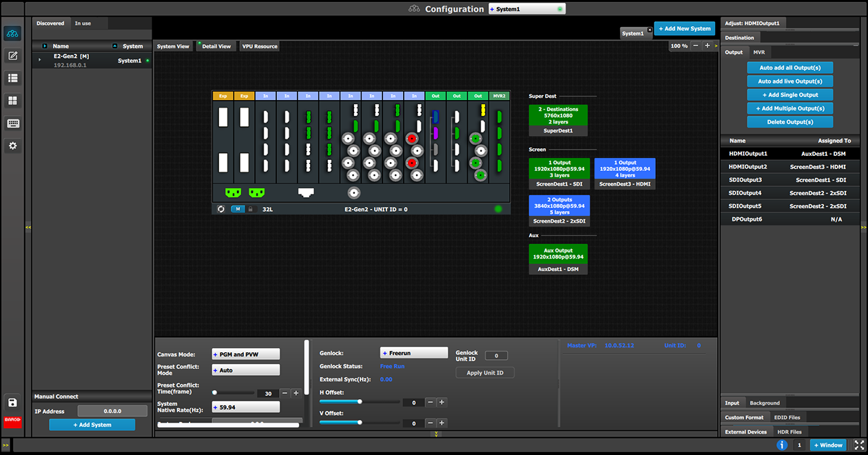The image size is (868, 455).
Task: Open the HDR Files tab
Action: [789, 432]
